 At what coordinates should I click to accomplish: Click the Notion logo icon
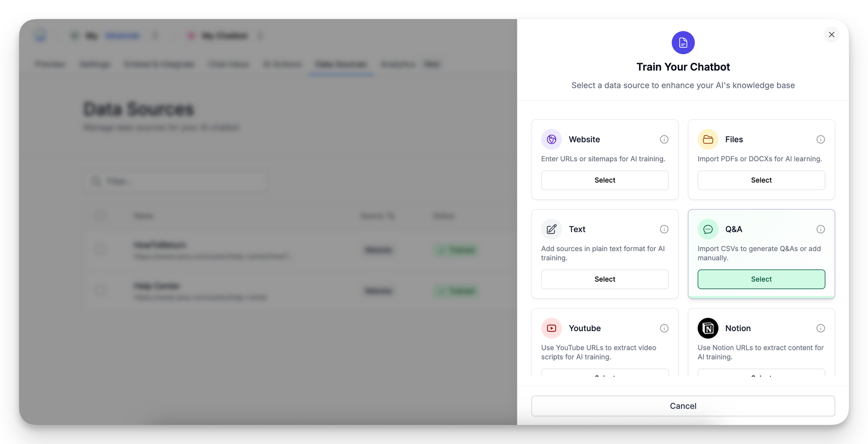click(708, 328)
